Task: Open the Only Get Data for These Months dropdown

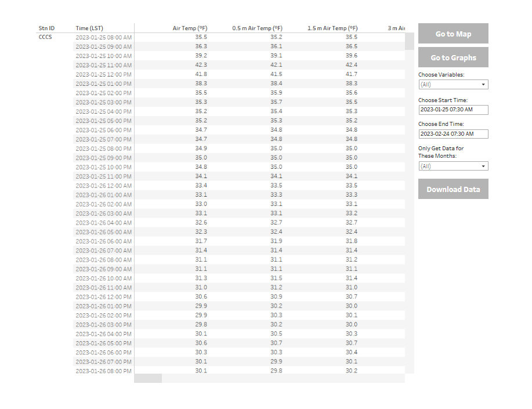Action: click(x=453, y=166)
